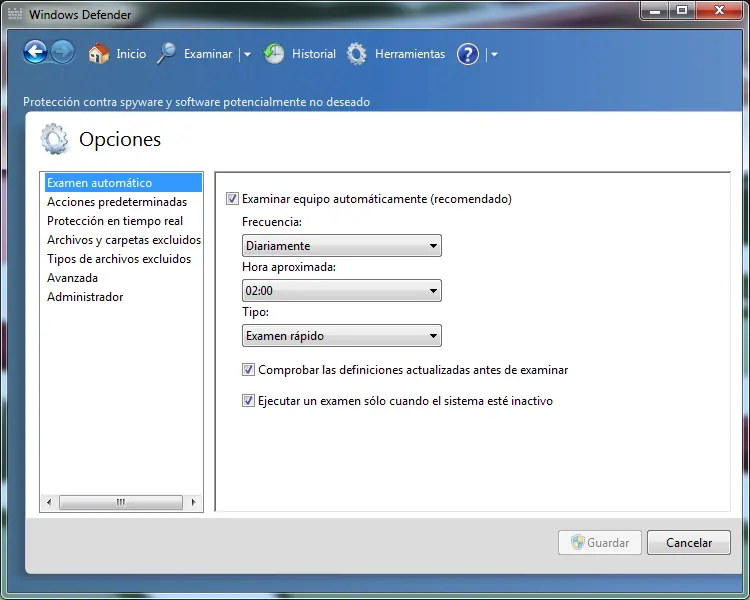The width and height of the screenshot is (750, 600).
Task: Expand the Examinar dropdown arrow
Action: (247, 55)
